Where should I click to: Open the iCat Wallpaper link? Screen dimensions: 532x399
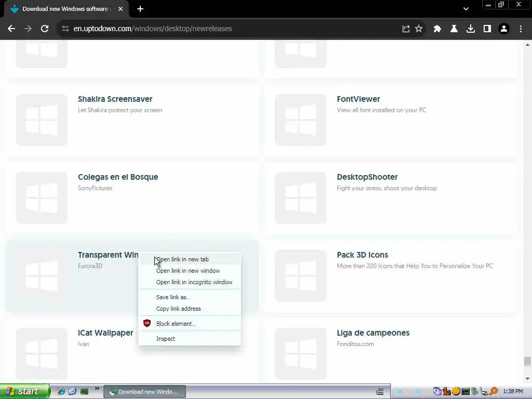105,333
